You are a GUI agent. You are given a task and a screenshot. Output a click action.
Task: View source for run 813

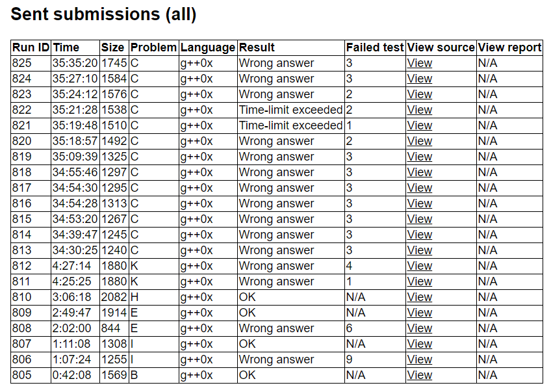coord(419,250)
